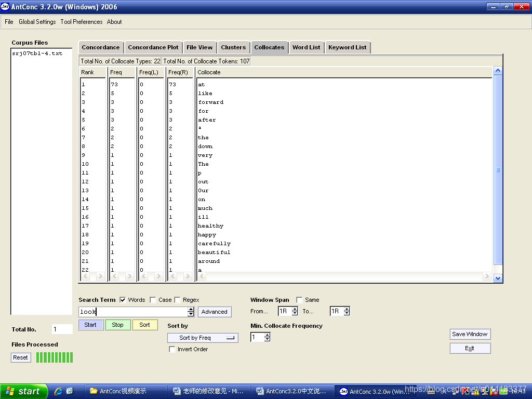
Task: Switch to 老师的修改意见 Word document taskbar item
Action: pyautogui.click(x=209, y=391)
